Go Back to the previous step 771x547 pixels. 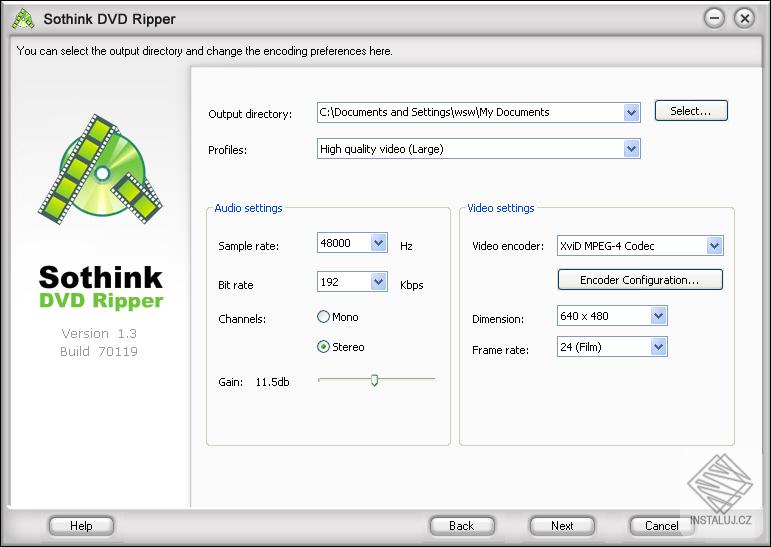point(462,526)
